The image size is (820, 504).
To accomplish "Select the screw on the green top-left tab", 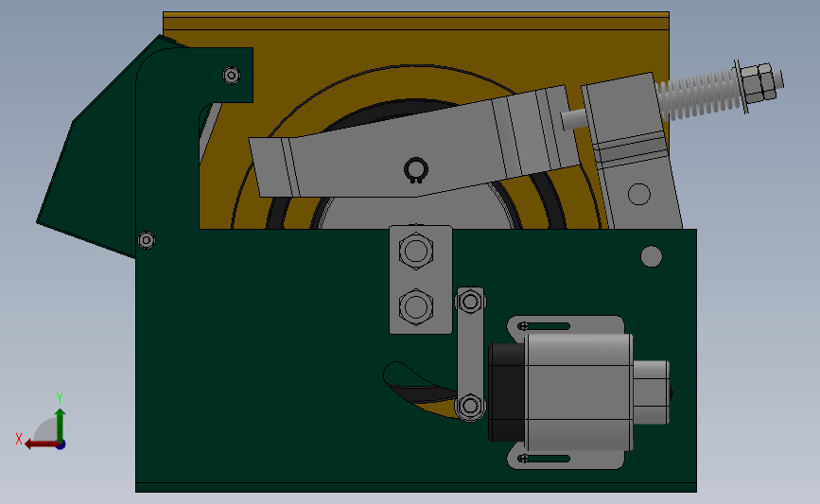I will pyautogui.click(x=232, y=76).
